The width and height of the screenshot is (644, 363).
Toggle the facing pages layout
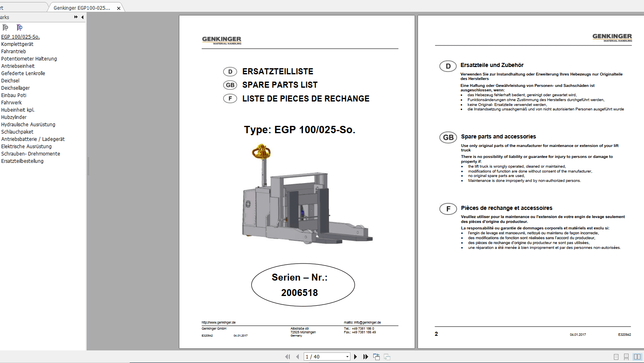point(637,357)
